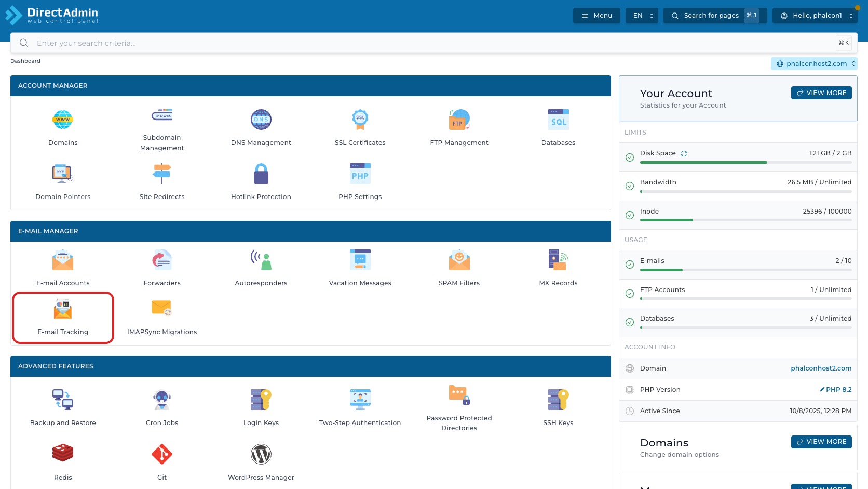Open the Forwarders icon
This screenshot has width=868, height=489.
tap(162, 260)
